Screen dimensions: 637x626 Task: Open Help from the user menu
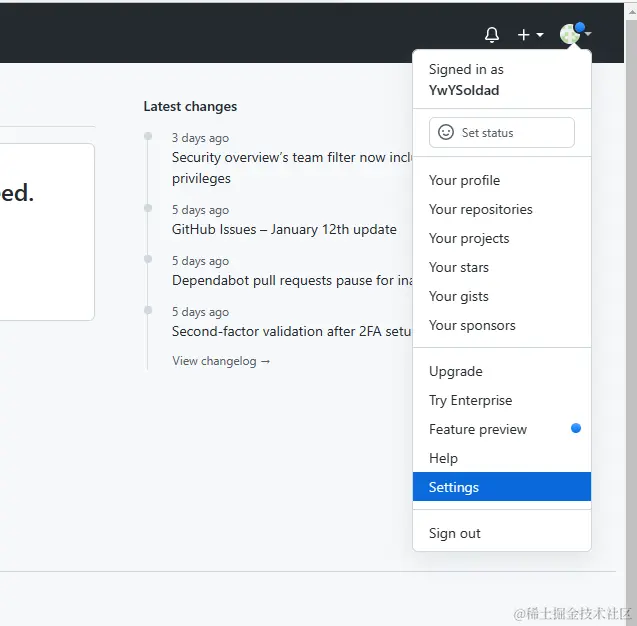point(502,458)
